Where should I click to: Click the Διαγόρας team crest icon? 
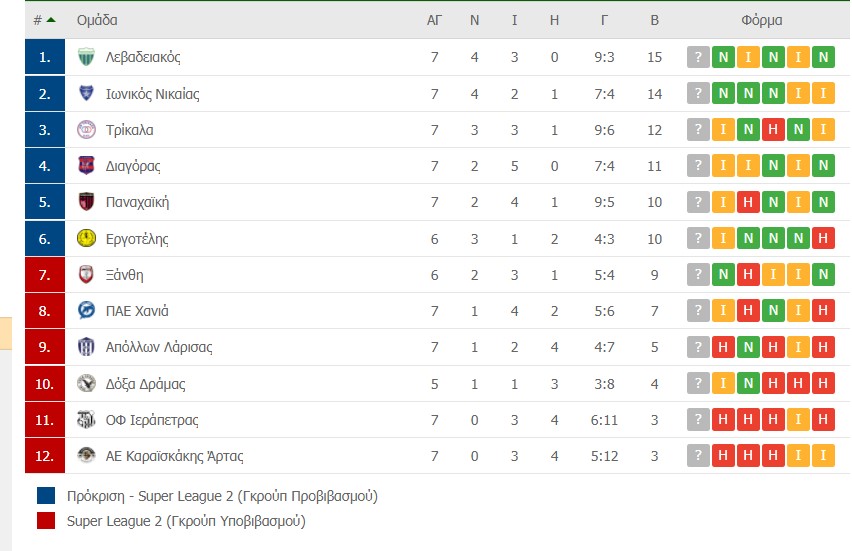tap(87, 166)
